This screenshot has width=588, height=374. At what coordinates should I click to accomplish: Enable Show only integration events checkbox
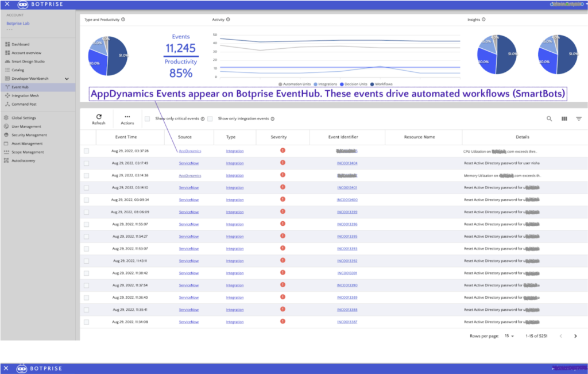pos(210,119)
